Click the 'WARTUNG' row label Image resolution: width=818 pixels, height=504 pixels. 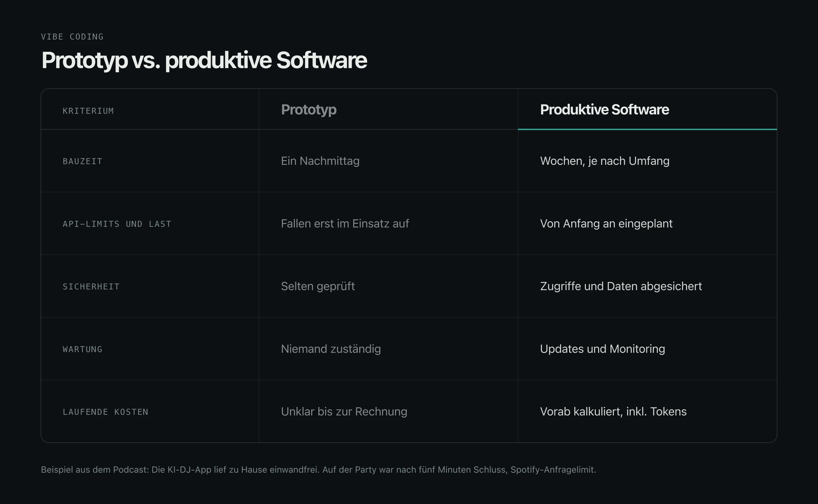point(82,349)
